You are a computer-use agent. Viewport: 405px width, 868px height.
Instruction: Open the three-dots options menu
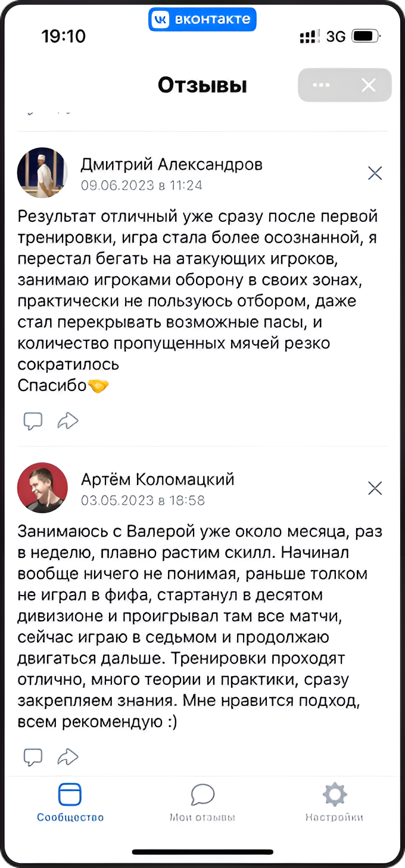[321, 85]
